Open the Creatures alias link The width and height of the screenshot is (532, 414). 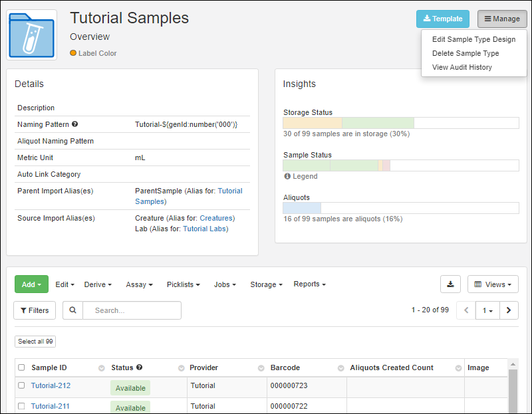[x=217, y=218]
